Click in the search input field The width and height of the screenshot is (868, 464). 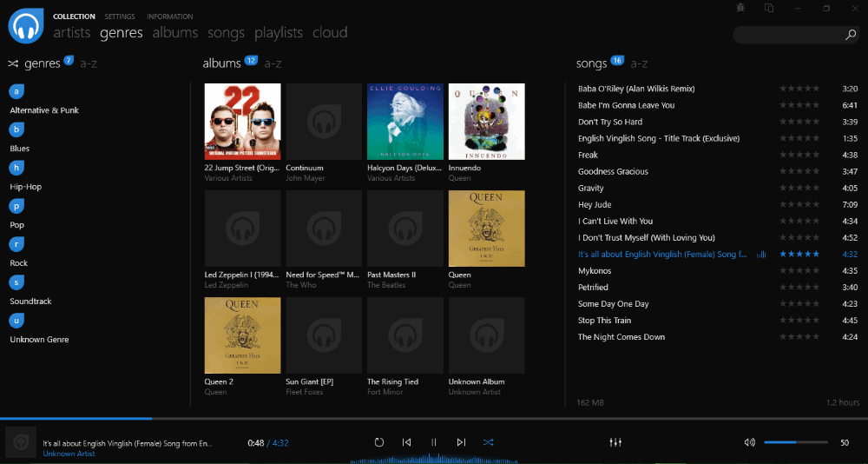788,35
